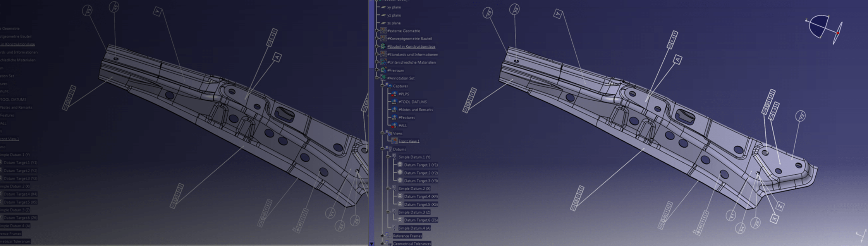Select 'Datum Target.4 (X4)' in the left panel tree
Screen dimensions: 868x246
tap(21, 194)
